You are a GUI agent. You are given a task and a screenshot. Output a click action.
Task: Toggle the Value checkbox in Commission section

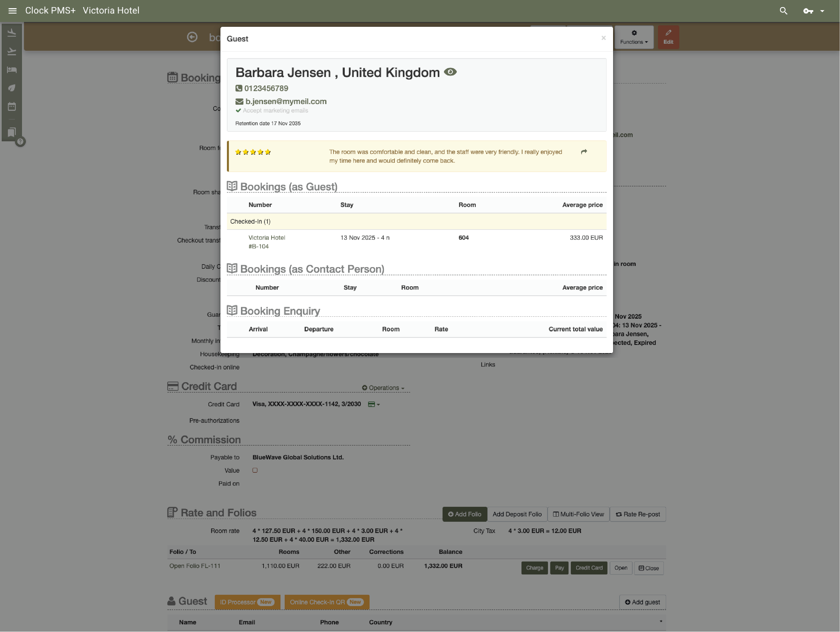[x=255, y=470]
